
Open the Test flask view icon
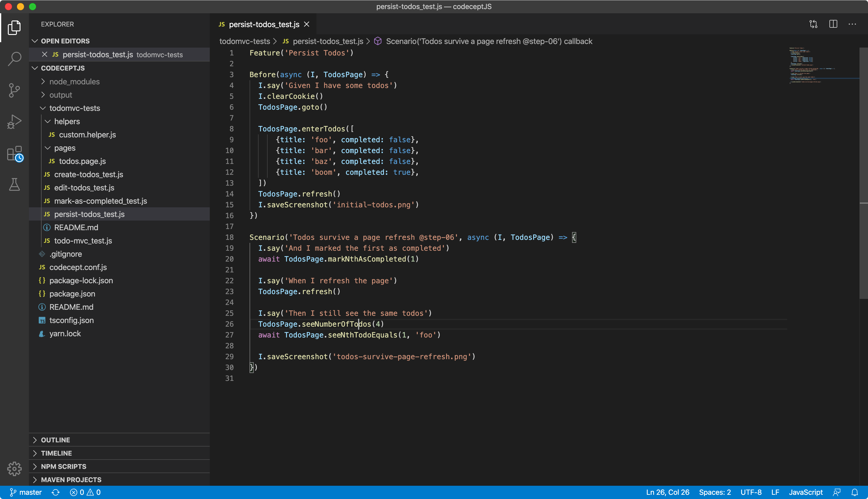(14, 184)
